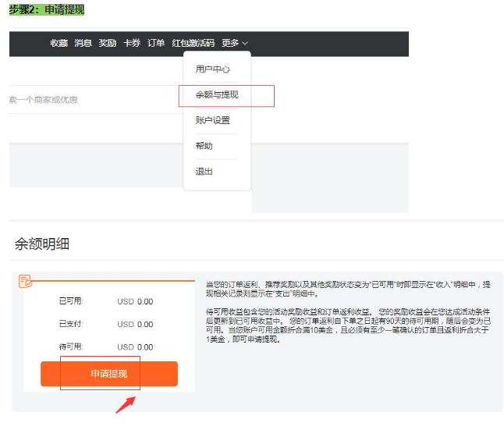504x423 pixels.
Task: Expand the 更多 dropdown in navbar
Action: point(234,43)
